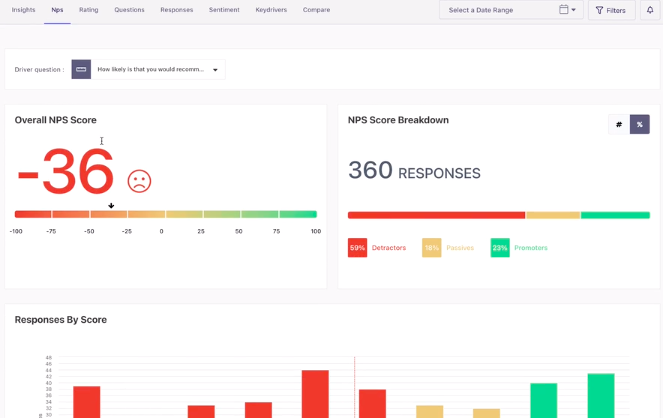The image size is (663, 418).
Task: Select the Nps tab
Action: click(x=57, y=10)
